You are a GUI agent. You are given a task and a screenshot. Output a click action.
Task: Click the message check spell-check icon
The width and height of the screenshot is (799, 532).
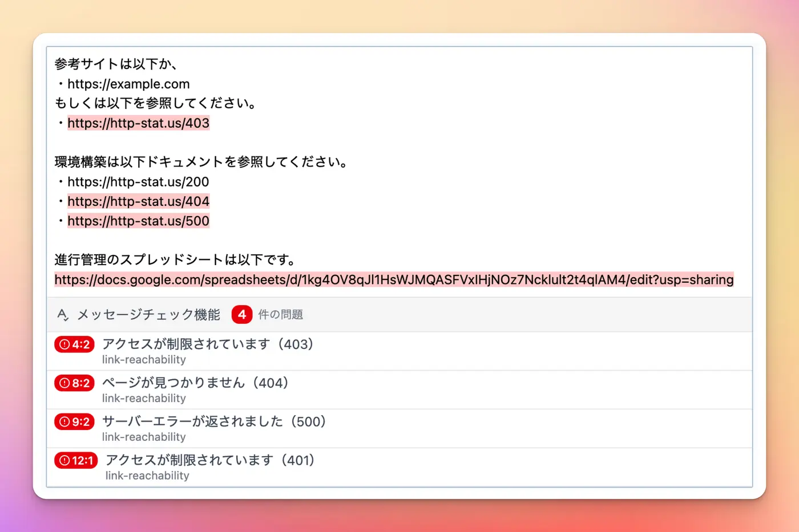tap(63, 314)
